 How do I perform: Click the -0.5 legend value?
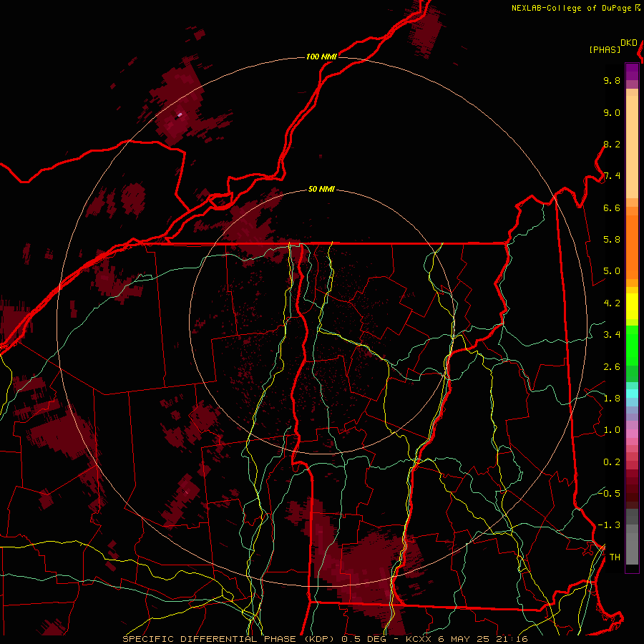coord(609,493)
